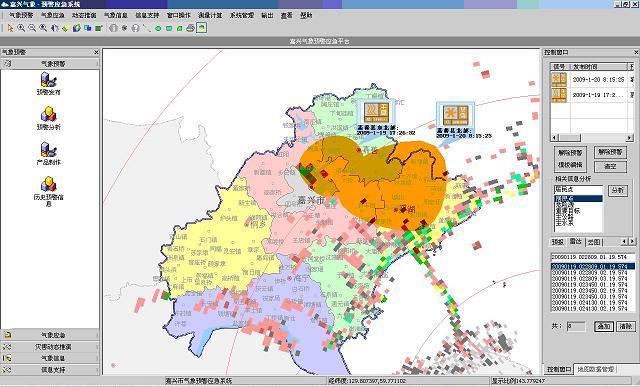Toggle the highlighted map layer toolbar button
Viewport: 640px width, 387px height.
point(202,28)
